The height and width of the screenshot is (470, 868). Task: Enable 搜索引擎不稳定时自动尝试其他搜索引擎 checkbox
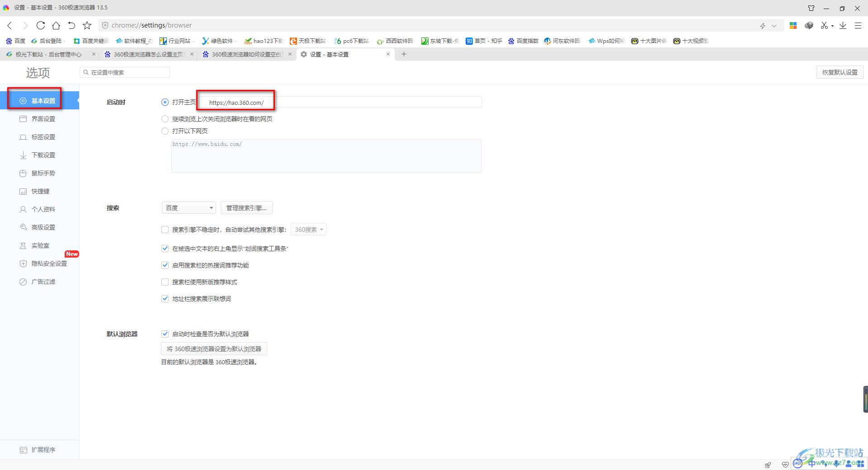point(165,230)
